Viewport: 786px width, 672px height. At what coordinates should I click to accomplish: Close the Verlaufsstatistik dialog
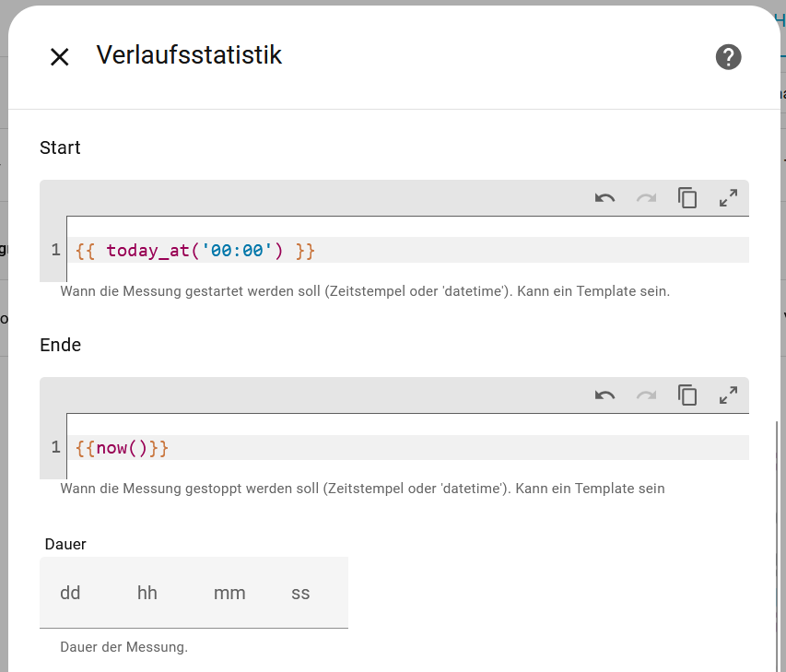[60, 57]
